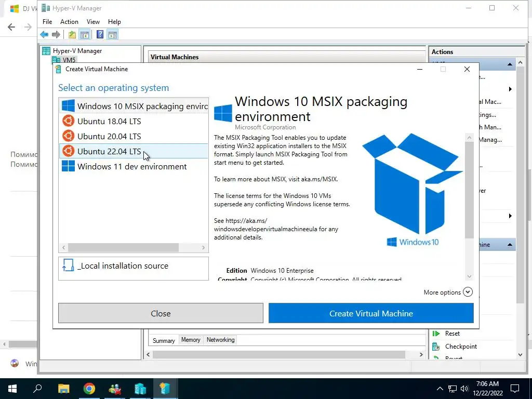
Task: Click the Forward arrow in Hyper-V Manager toolbar
Action: click(x=56, y=35)
